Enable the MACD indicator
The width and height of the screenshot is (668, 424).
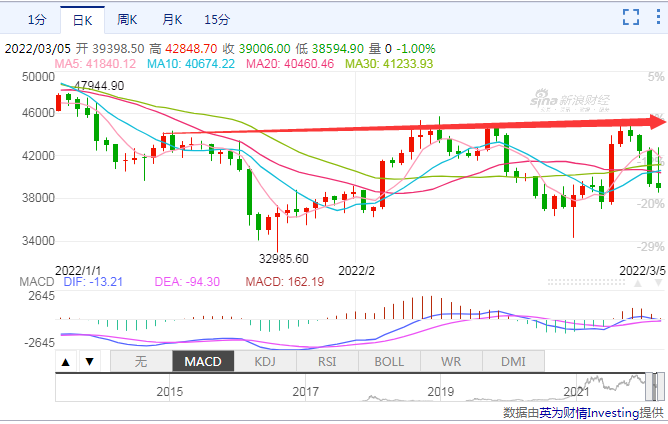point(202,361)
